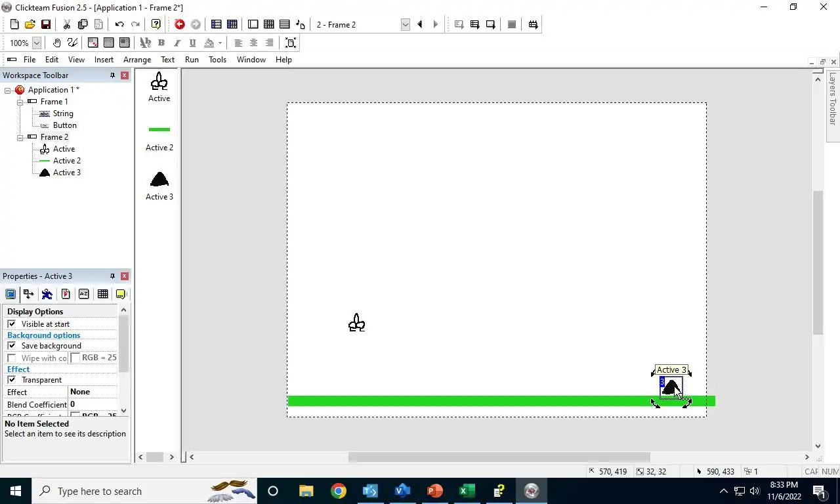
Task: Open the Values A-Z properties tab icon
Action: (x=84, y=294)
